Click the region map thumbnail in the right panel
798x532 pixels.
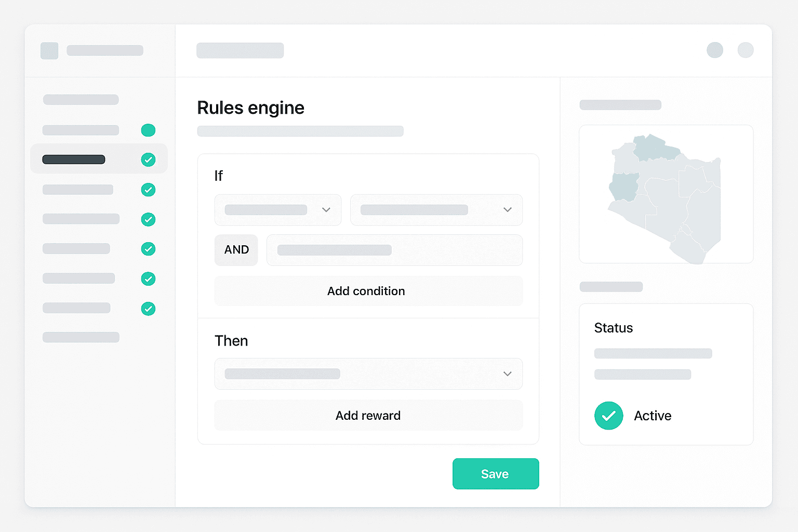point(666,194)
